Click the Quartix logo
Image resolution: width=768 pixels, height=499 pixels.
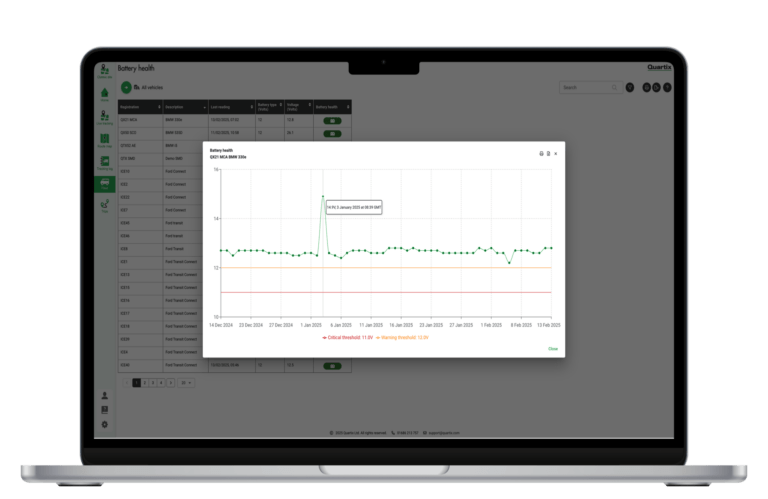pyautogui.click(x=659, y=67)
